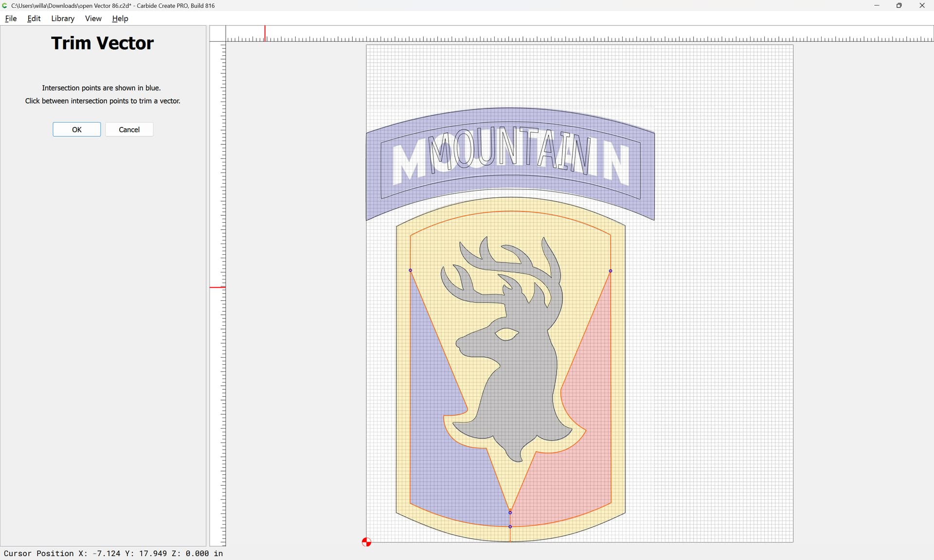Click the lowest blue intersection point
This screenshot has height=560, width=934.
[510, 526]
